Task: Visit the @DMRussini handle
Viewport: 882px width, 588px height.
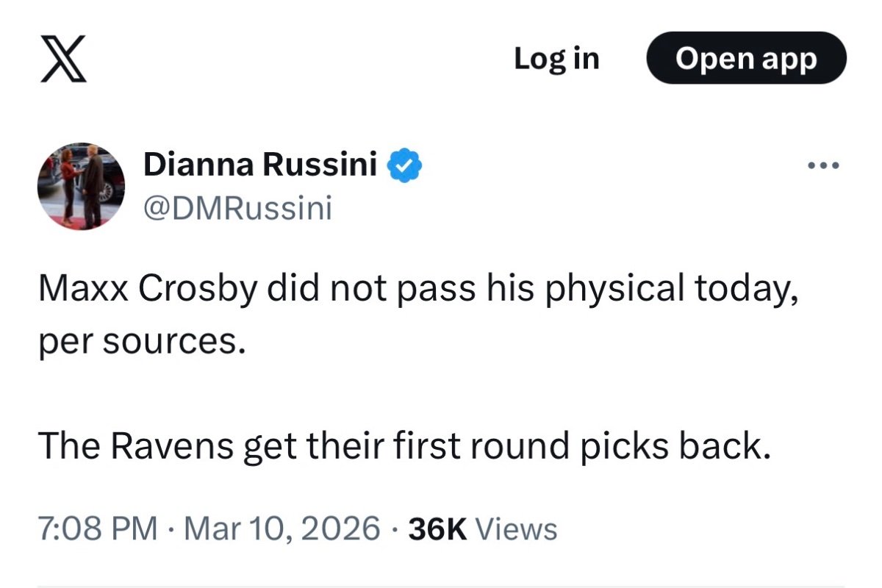Action: pos(237,209)
